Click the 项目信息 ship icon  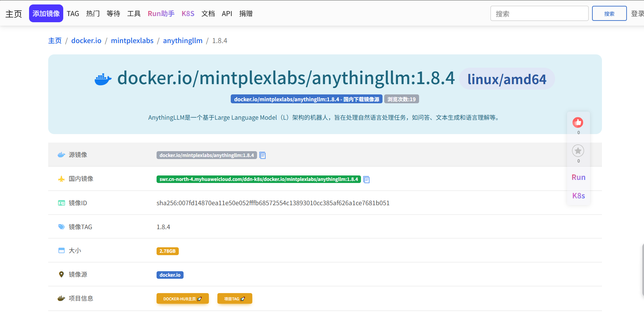pos(62,298)
